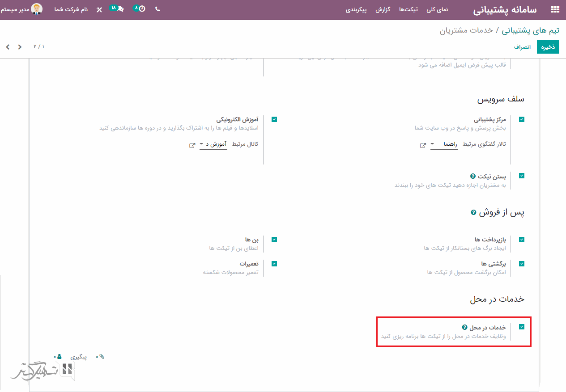Open the نام شرکت شما company switcher
The image size is (566, 392).
click(x=71, y=9)
